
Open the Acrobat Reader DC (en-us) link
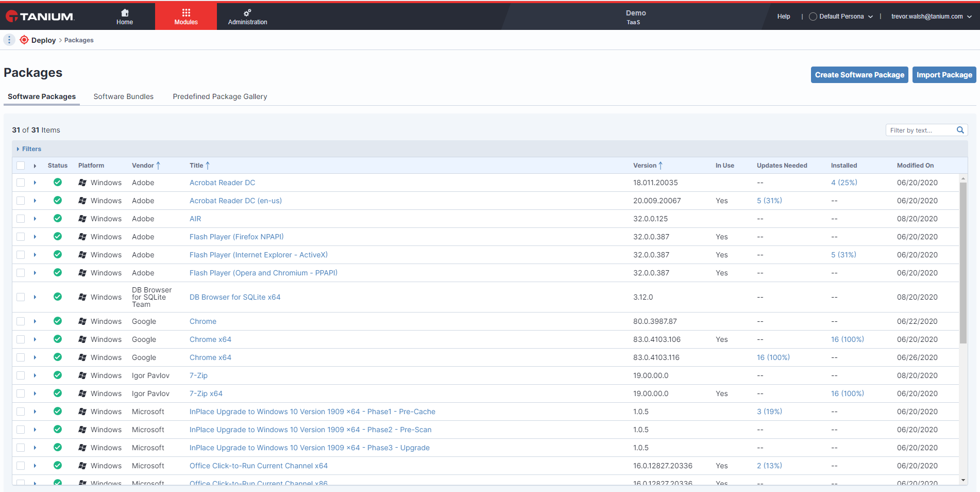pos(235,201)
